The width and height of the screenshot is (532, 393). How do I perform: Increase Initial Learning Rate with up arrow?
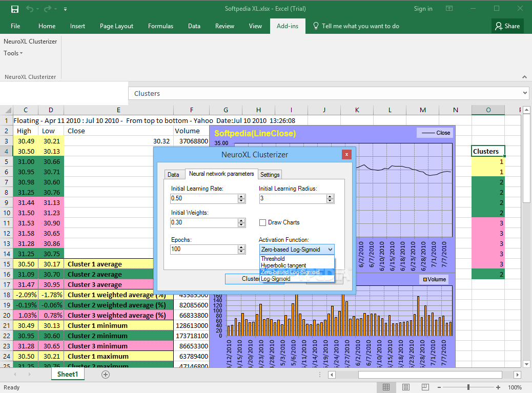click(241, 196)
